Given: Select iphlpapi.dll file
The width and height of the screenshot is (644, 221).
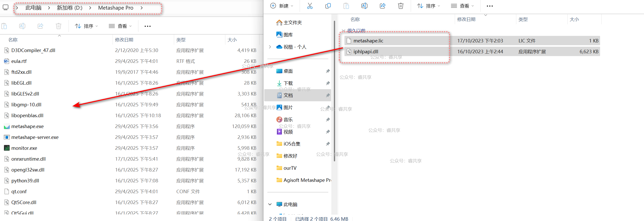Looking at the screenshot, I should pyautogui.click(x=472, y=52).
